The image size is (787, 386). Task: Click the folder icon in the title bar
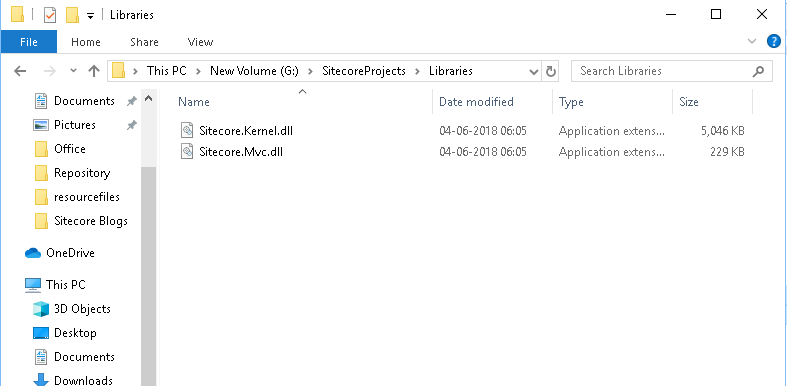[18, 15]
